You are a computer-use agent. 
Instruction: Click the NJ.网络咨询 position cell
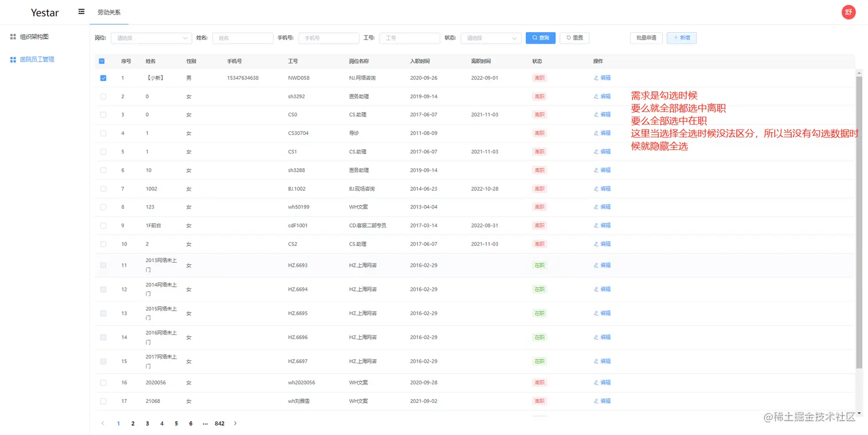pyautogui.click(x=362, y=78)
